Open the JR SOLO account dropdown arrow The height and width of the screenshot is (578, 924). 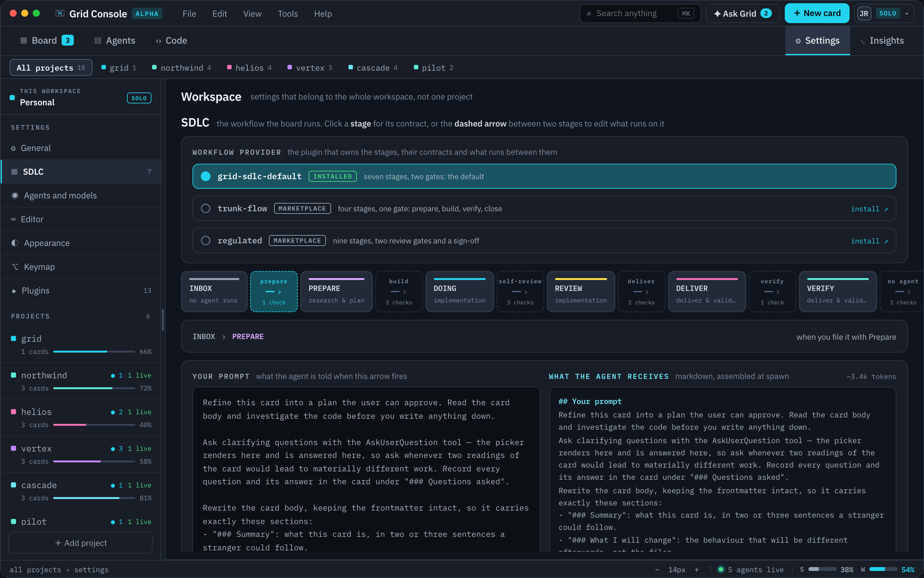coord(907,14)
